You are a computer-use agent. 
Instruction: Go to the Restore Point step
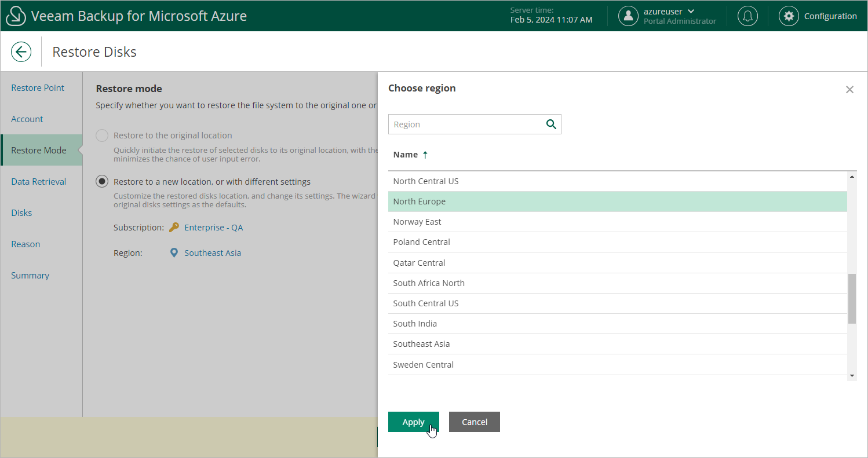[38, 88]
